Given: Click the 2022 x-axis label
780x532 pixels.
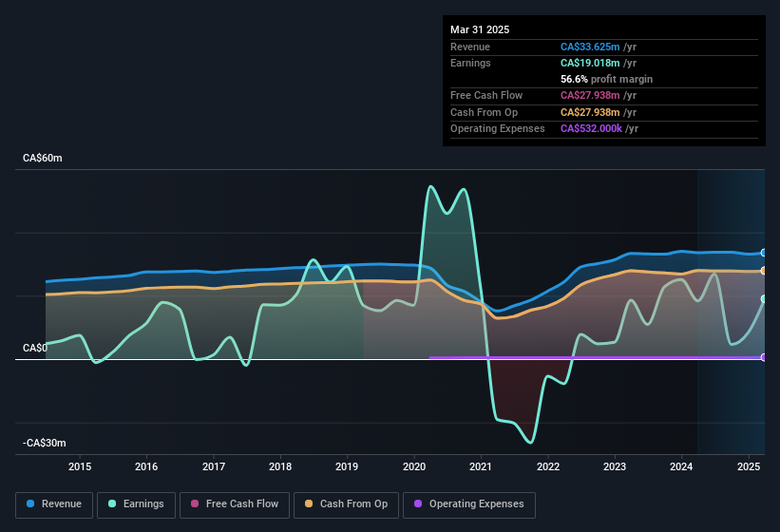Looking at the screenshot, I should [x=547, y=466].
